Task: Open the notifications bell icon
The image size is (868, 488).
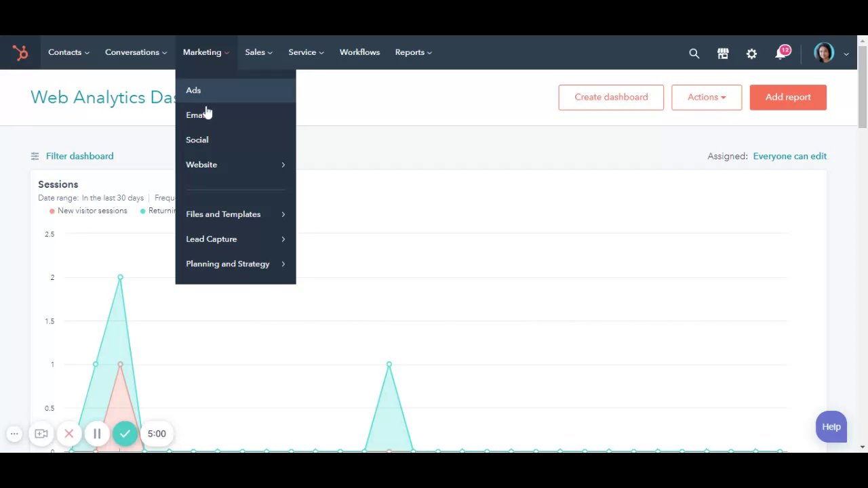Action: pos(781,53)
